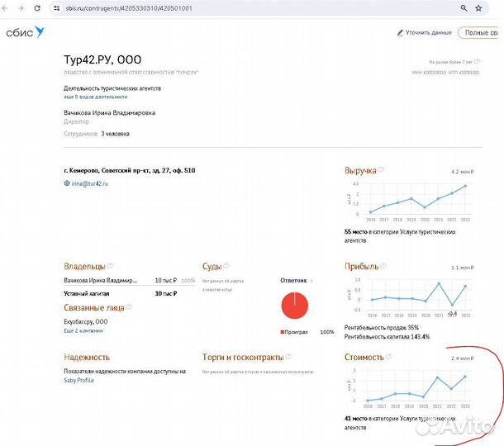Open the Saby Profile link
This screenshot has height=446, width=504.
[x=78, y=381]
